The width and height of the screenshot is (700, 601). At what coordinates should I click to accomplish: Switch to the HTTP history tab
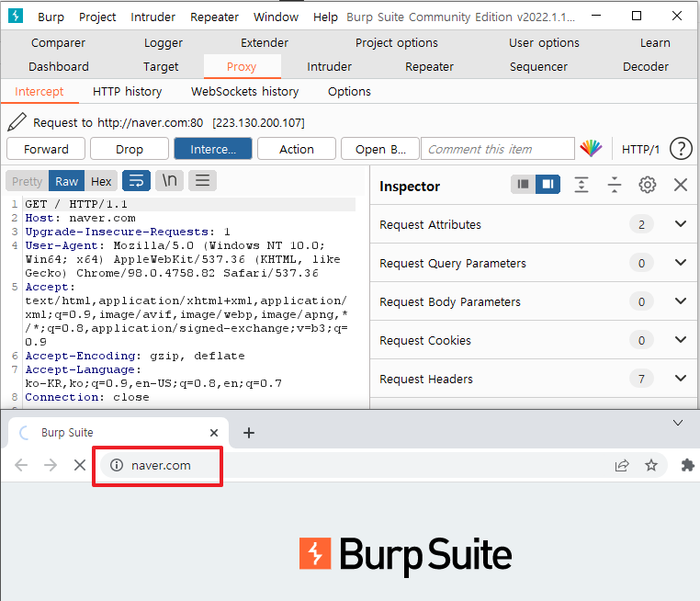click(x=128, y=92)
